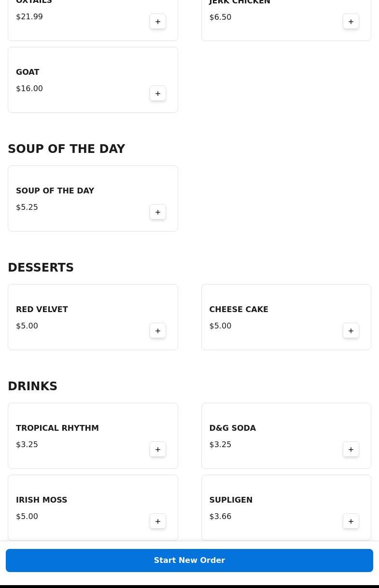This screenshot has height=588, width=379.
Task: Add Goat with the plus button
Action: click(x=158, y=94)
